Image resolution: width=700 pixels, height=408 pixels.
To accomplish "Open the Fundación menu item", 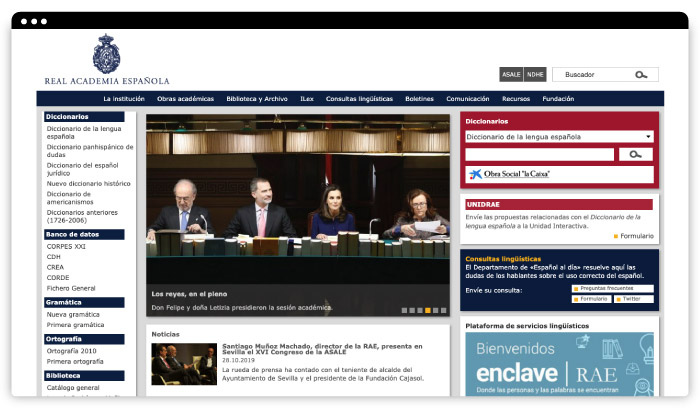I will click(x=558, y=99).
